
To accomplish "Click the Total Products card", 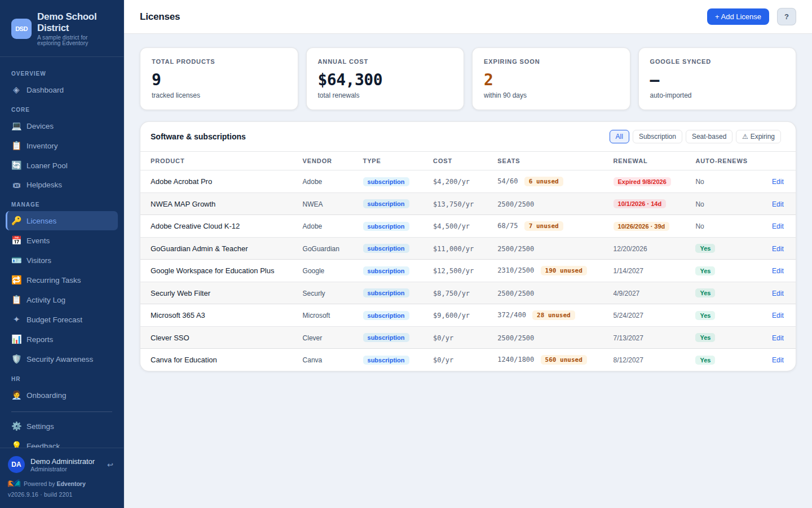I will tap(219, 78).
